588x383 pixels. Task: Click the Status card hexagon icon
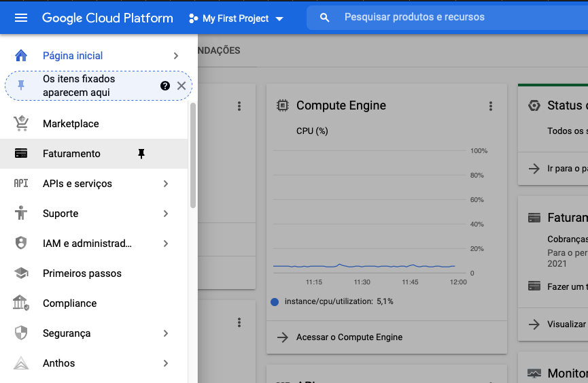click(x=534, y=105)
